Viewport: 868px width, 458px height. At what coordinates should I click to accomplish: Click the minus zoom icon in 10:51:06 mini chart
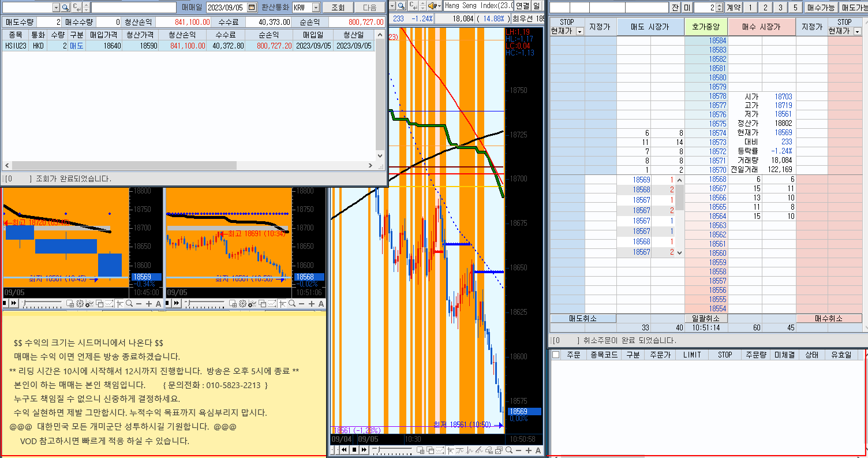coord(301,304)
